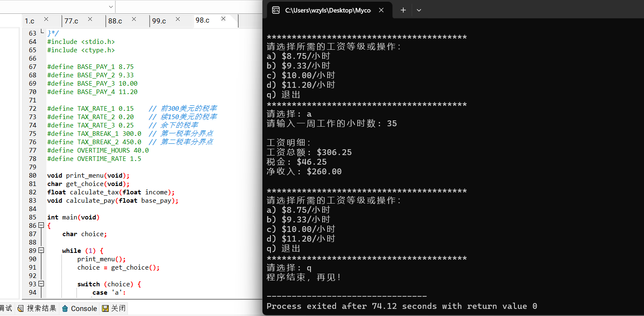Collapse the main function fold at line 86
Screen dimensions: 644x316
click(41, 225)
